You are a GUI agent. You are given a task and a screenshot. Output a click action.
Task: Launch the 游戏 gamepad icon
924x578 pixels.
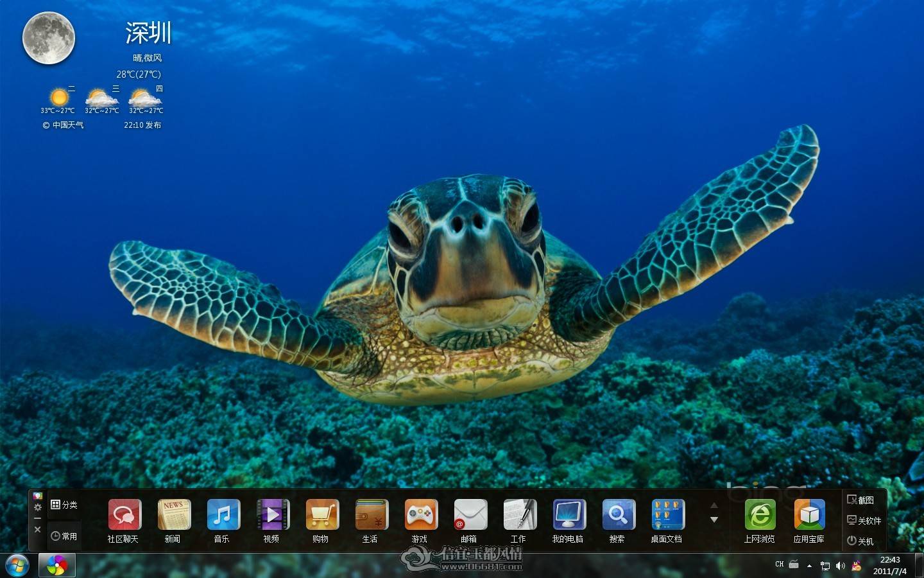point(420,516)
